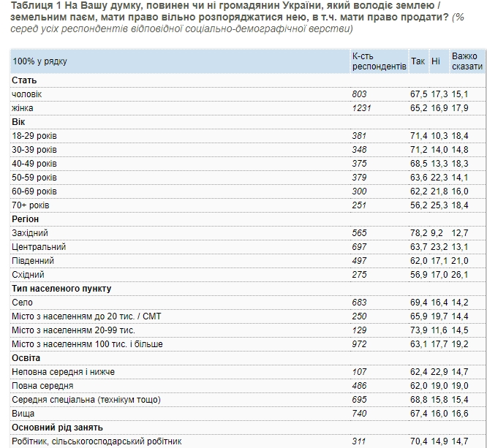This screenshot has height=448, width=487.
Task: Click the "Західний" region row
Action: (x=30, y=233)
